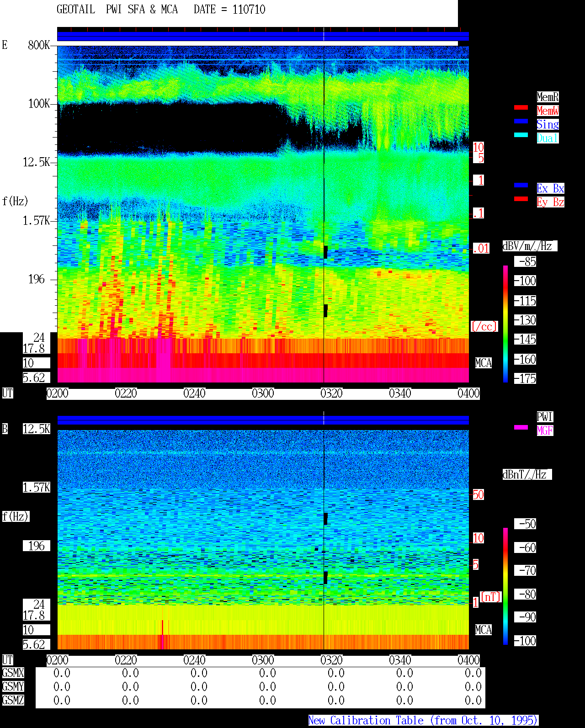Click the dBnT/√Hz unit label
The image size is (585, 728).
527,474
